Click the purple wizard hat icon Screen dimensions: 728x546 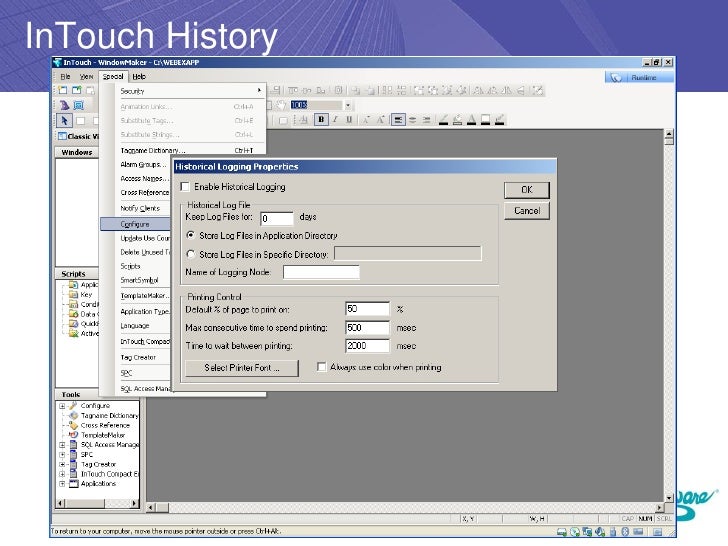65,105
